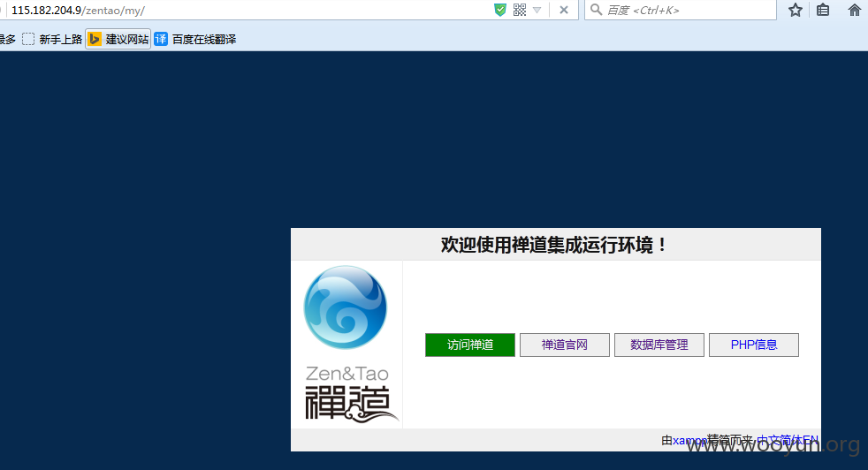Screen dimensions: 868x470
Task: Open the 新手上路 bookmark
Action: tap(52, 39)
